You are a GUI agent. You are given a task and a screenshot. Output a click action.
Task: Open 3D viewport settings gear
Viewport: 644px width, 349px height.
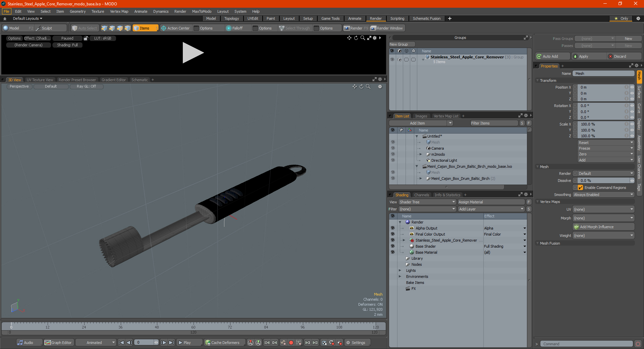pos(380,87)
